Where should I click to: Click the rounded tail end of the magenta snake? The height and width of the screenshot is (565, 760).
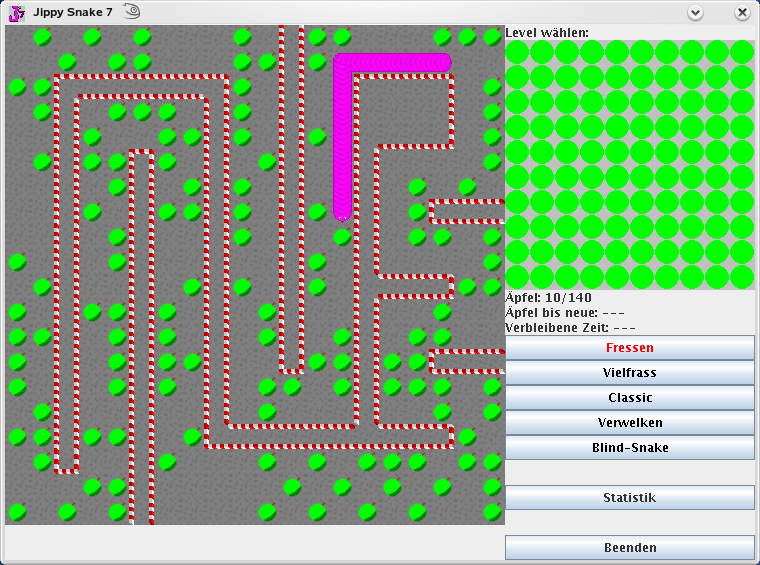coord(444,62)
